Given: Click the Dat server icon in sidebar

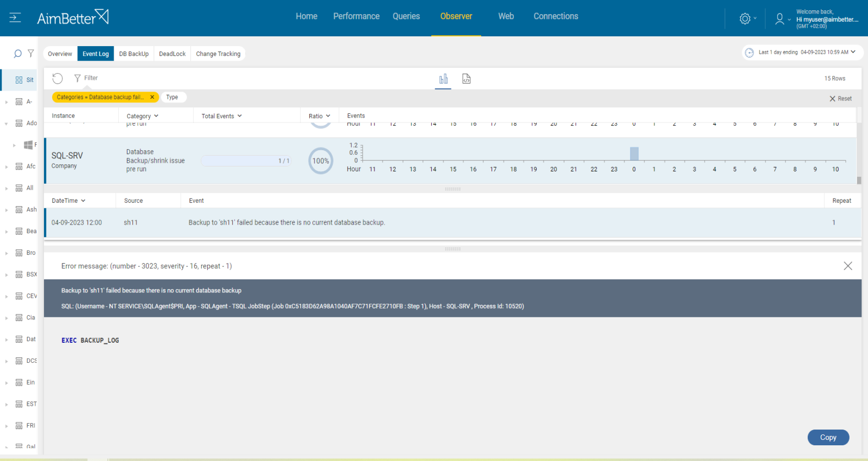Looking at the screenshot, I should click(x=19, y=340).
